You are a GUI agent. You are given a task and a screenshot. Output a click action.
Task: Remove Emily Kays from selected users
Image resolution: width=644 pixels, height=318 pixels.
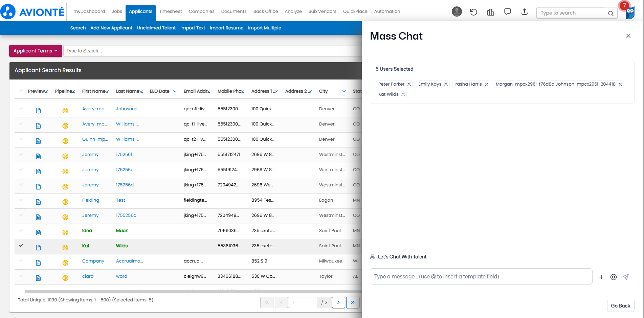click(x=446, y=84)
